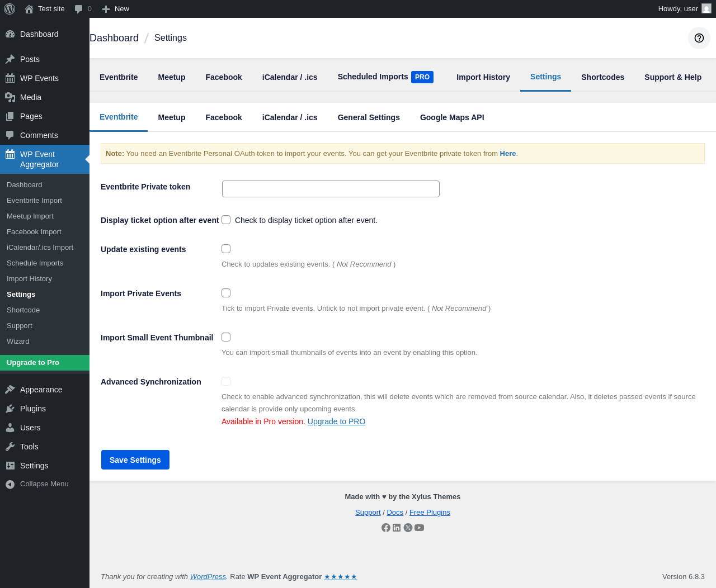Click the Save Settings button
The width and height of the screenshot is (716, 588).
point(135,460)
